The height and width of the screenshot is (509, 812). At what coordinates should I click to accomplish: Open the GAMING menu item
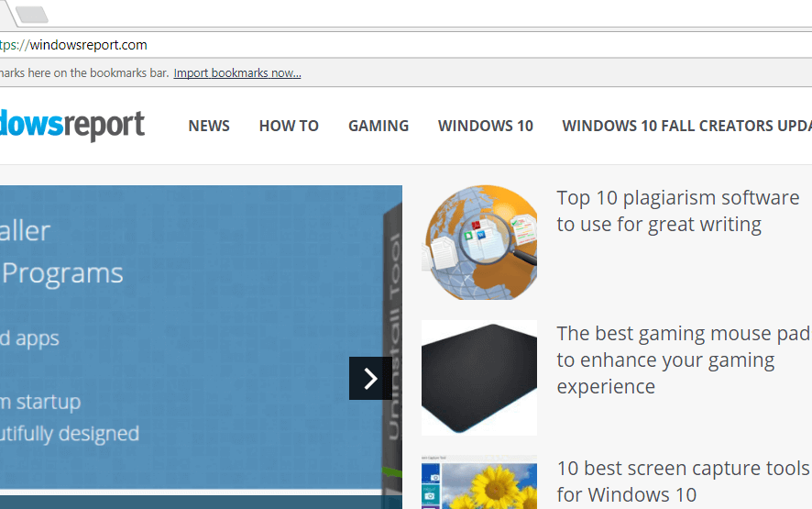tap(379, 126)
